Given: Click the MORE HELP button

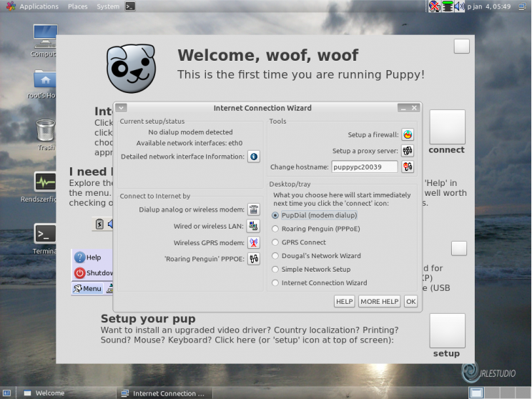Looking at the screenshot, I should (379, 301).
